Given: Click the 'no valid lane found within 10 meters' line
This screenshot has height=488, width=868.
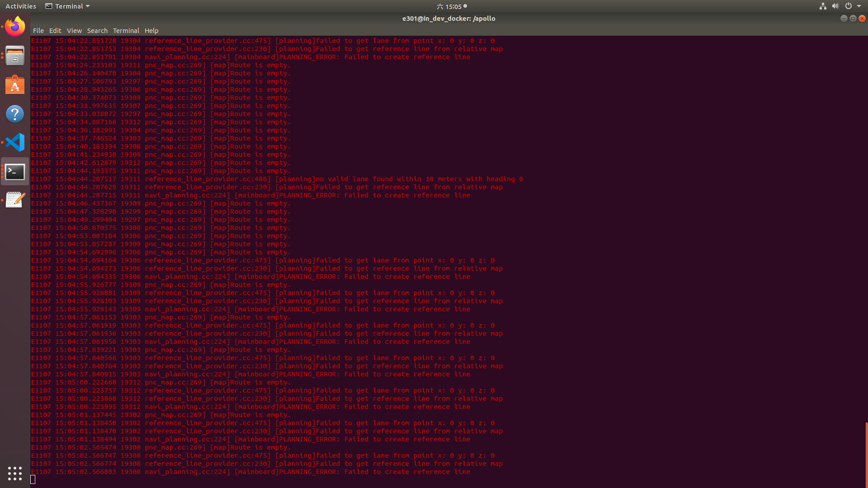Looking at the screenshot, I should pyautogui.click(x=277, y=179).
